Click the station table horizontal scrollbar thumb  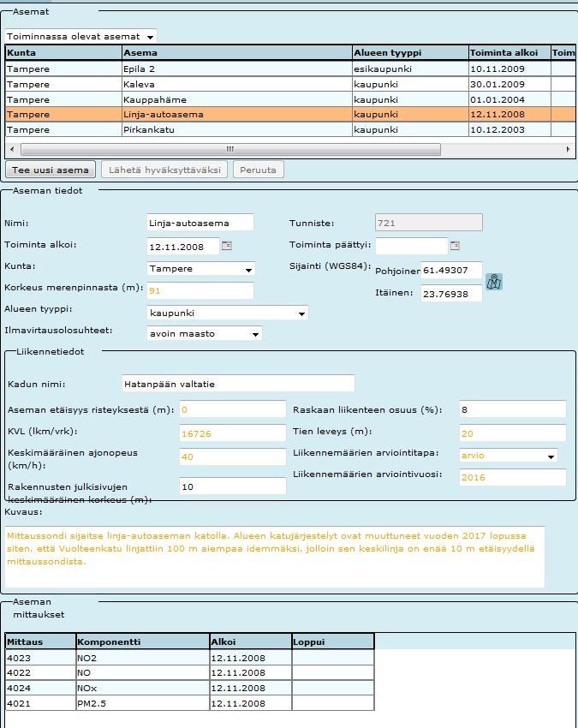tap(230, 150)
